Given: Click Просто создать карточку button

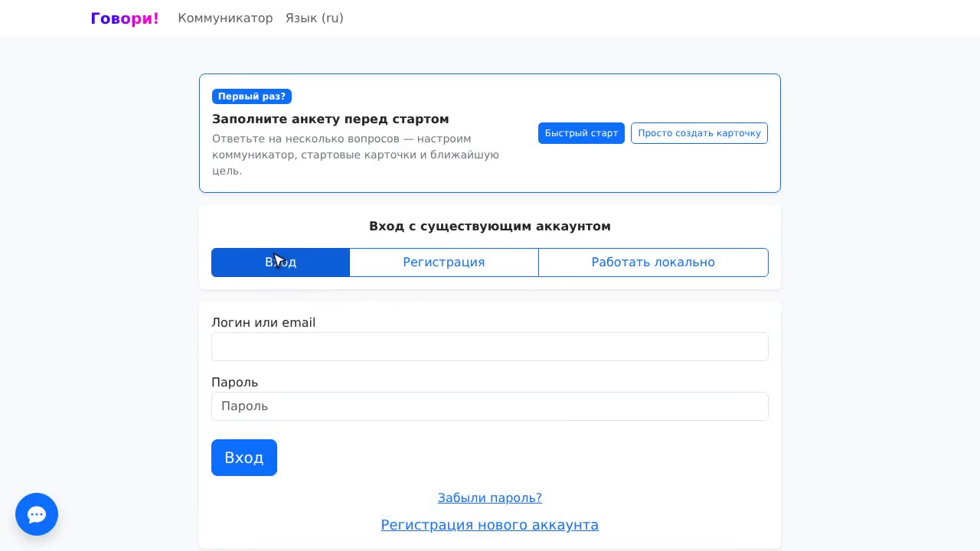Looking at the screenshot, I should (699, 133).
